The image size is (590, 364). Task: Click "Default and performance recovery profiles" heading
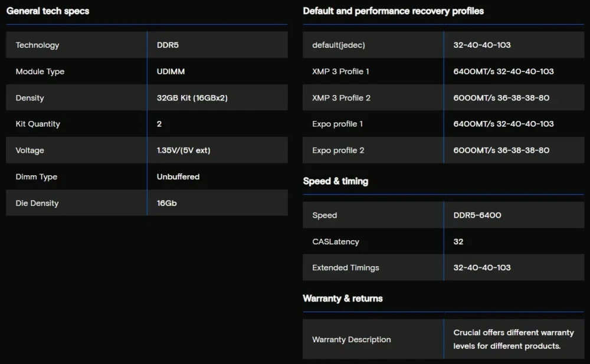[x=393, y=11]
